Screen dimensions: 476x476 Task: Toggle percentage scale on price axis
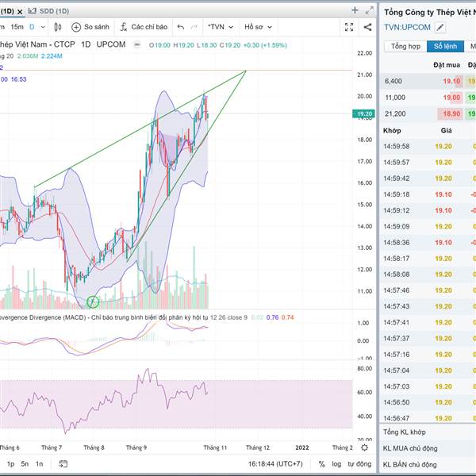(x=322, y=464)
